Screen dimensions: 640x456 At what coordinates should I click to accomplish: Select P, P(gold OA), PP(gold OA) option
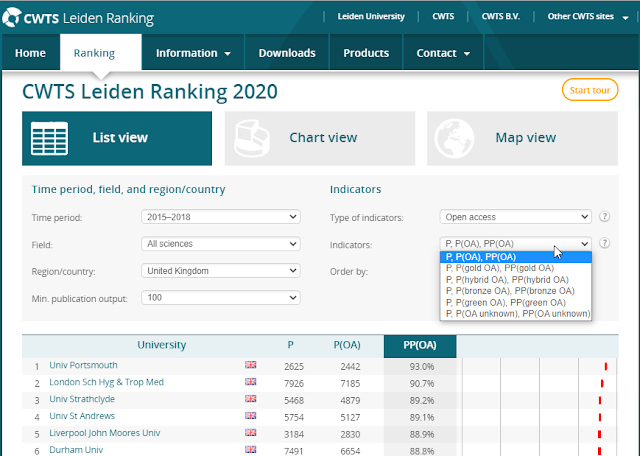[516, 268]
